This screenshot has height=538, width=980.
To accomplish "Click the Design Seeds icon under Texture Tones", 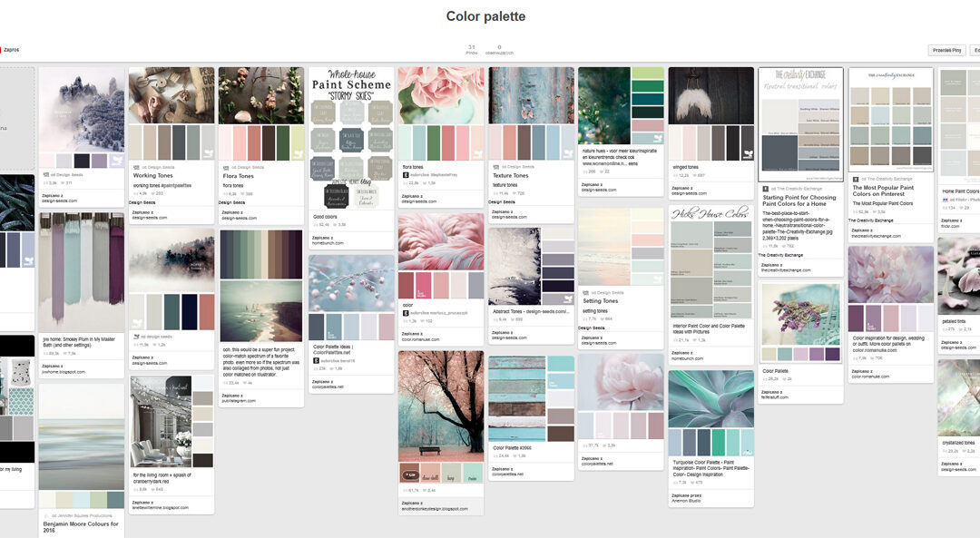I will [x=495, y=166].
